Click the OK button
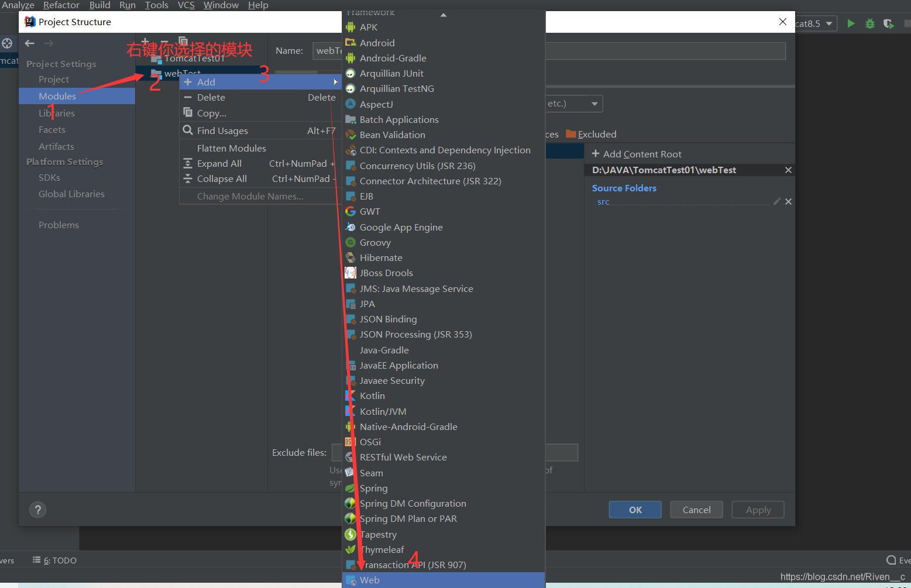Image resolution: width=911 pixels, height=588 pixels. 635,510
